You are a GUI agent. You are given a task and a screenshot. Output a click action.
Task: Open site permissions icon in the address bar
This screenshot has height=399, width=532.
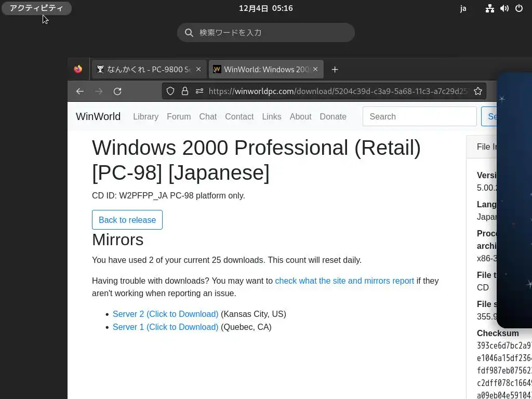(x=199, y=91)
